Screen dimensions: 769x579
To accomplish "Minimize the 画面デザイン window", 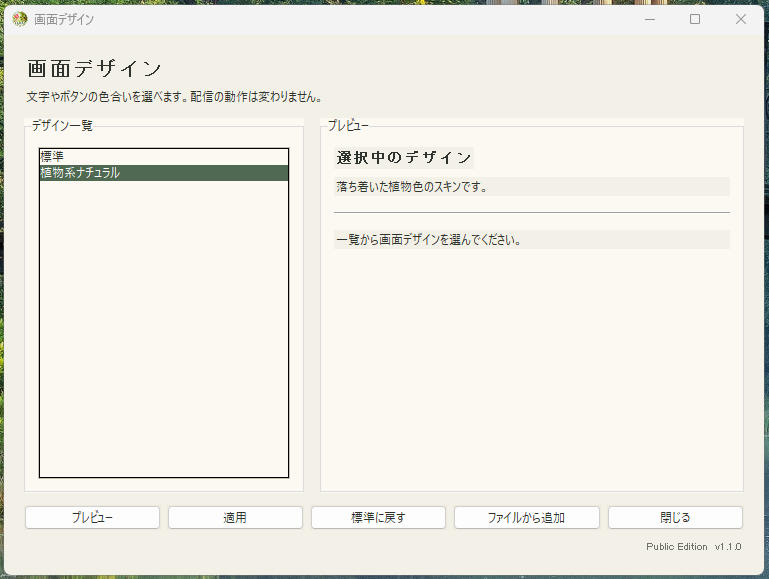I will 650,19.
